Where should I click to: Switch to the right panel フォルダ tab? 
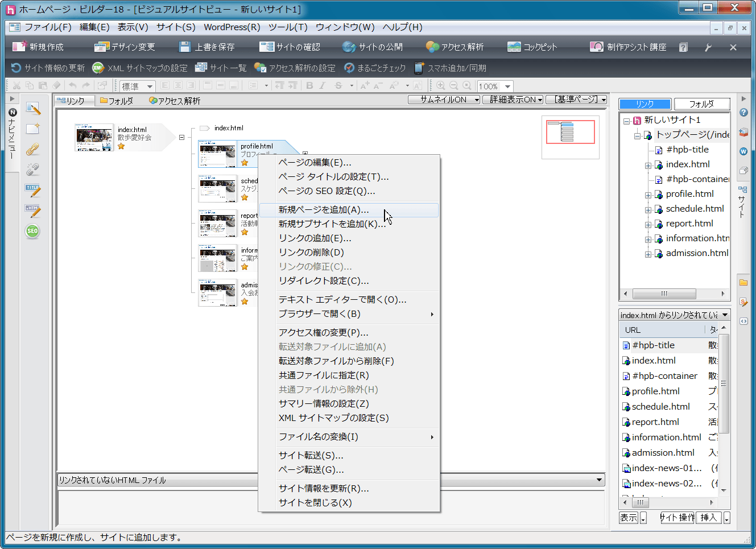pos(701,104)
